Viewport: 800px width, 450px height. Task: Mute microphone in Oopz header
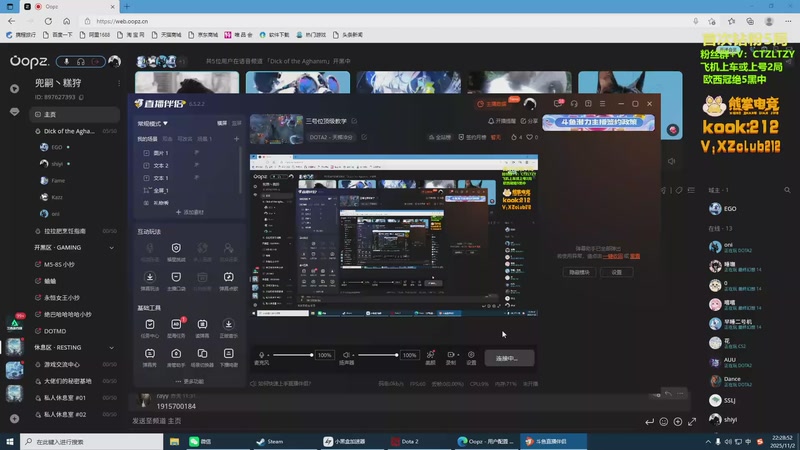pos(66,62)
